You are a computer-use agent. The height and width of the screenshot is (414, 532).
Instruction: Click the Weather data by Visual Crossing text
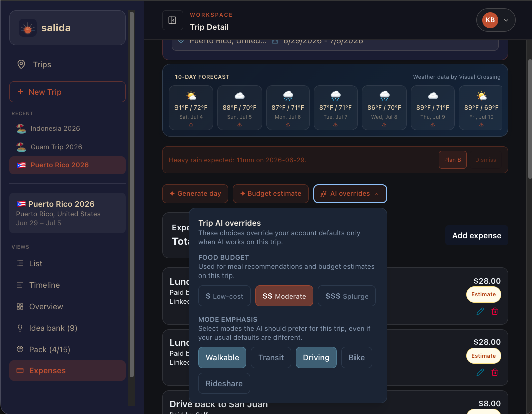pos(457,77)
